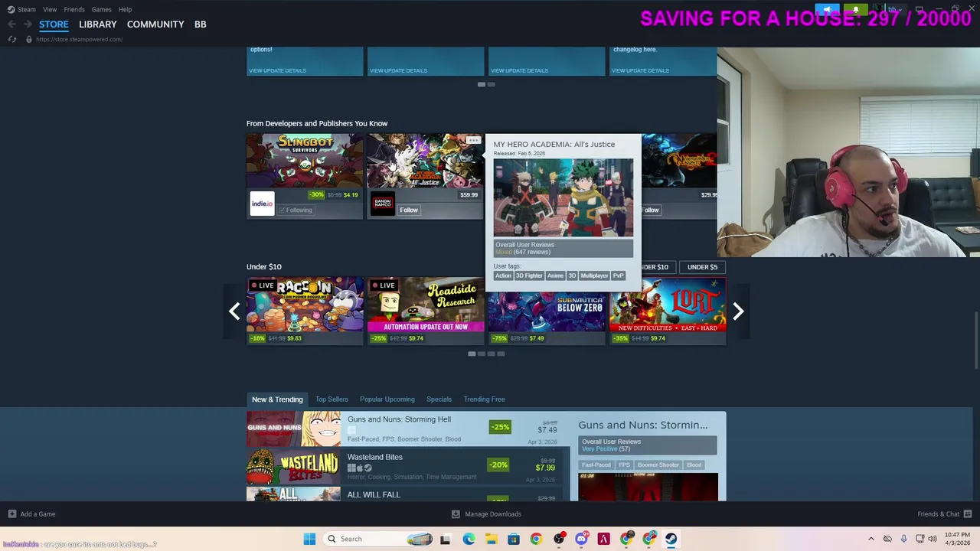
Task: Click the microphone icon in the system tray
Action: point(904,539)
